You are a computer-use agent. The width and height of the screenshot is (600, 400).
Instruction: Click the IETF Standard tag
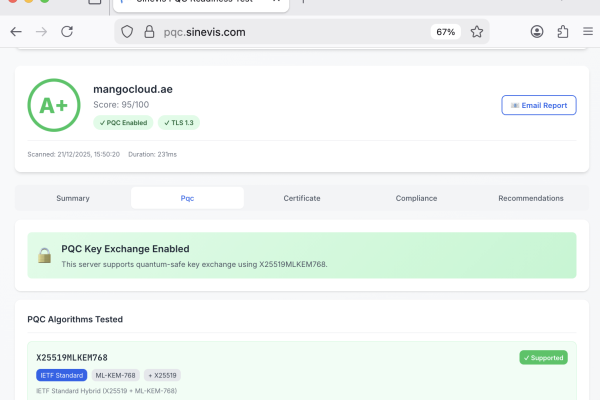pyautogui.click(x=62, y=376)
